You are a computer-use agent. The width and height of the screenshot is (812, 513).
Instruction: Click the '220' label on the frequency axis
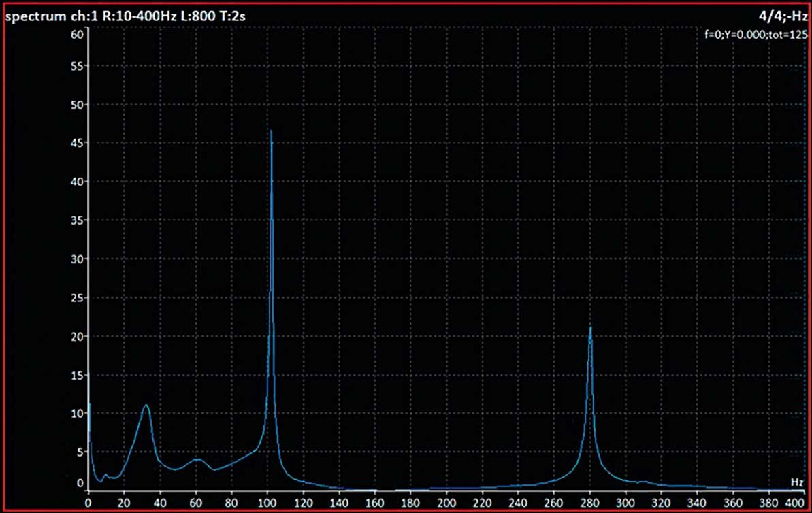pyautogui.click(x=482, y=503)
